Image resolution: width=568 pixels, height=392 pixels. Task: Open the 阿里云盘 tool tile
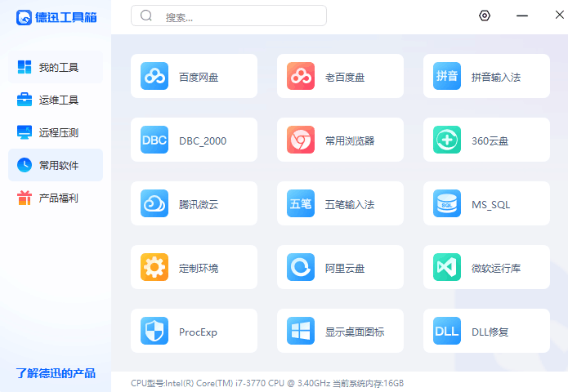click(x=340, y=268)
